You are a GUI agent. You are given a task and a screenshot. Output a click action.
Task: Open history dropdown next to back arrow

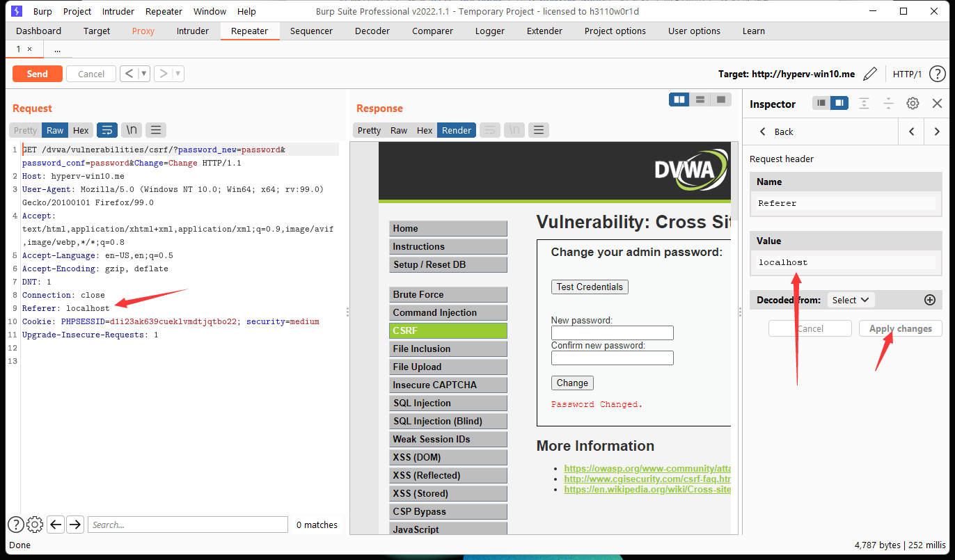tap(144, 74)
